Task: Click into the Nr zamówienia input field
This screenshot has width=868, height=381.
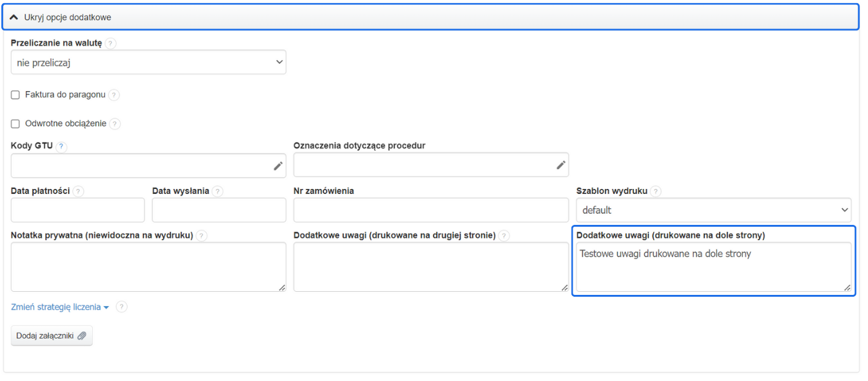Action: click(431, 210)
